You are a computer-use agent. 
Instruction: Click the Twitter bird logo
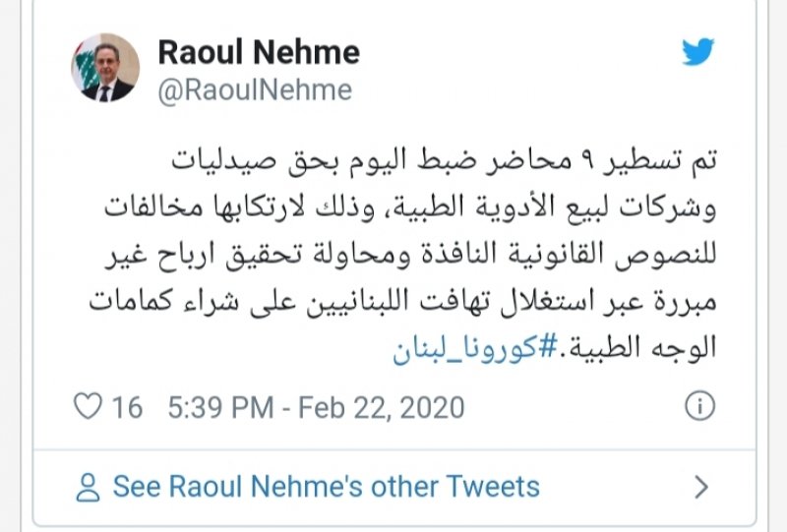(698, 51)
